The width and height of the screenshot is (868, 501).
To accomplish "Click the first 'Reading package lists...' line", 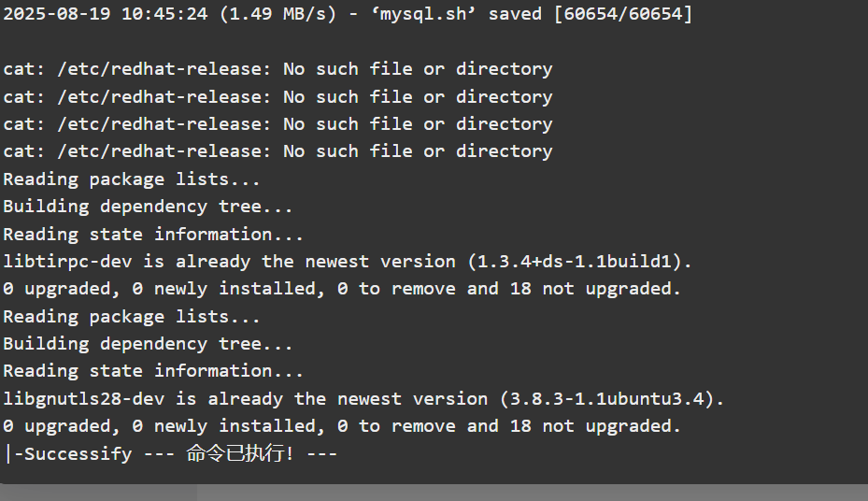I will coord(131,179).
